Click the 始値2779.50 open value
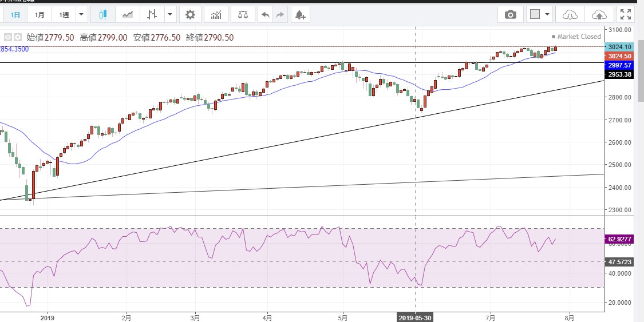Image resolution: width=644 pixels, height=322 pixels. pos(50,38)
